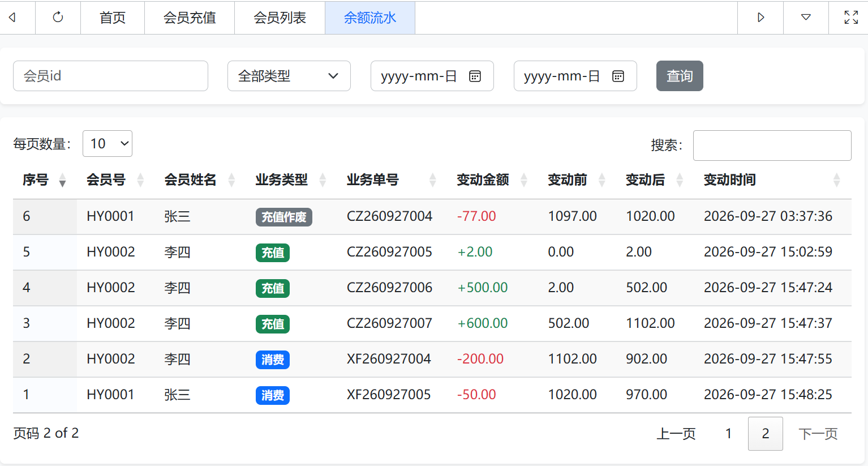
Task: Select the 余额流水 tab
Action: coord(370,18)
